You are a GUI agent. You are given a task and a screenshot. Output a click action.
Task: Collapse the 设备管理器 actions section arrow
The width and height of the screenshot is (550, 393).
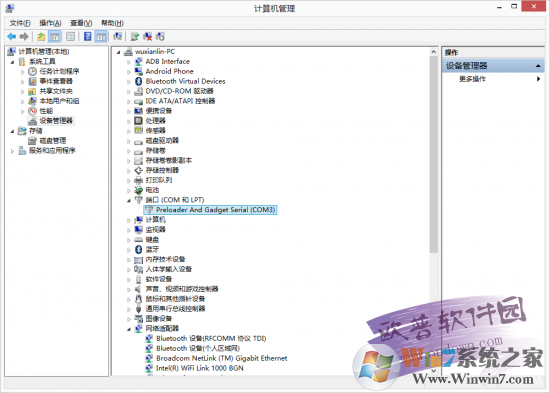pyautogui.click(x=538, y=66)
